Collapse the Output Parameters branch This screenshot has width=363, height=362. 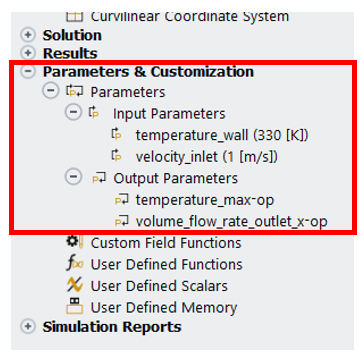point(73,177)
